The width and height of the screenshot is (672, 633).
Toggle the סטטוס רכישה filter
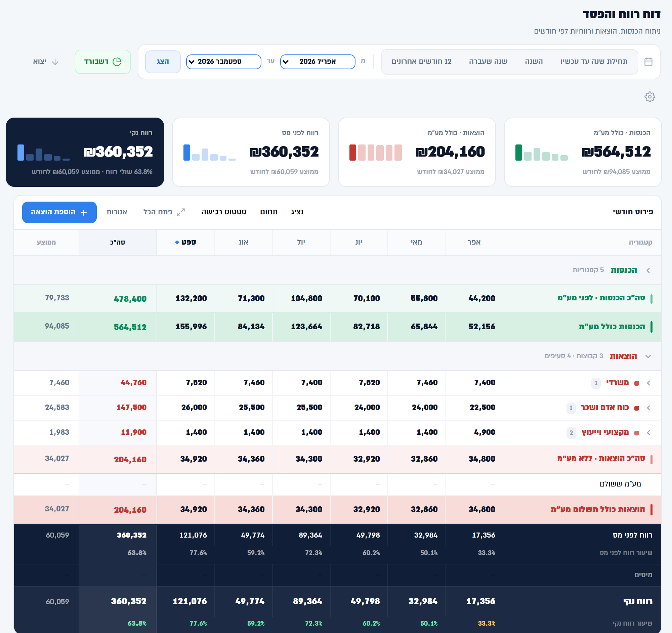coord(224,212)
